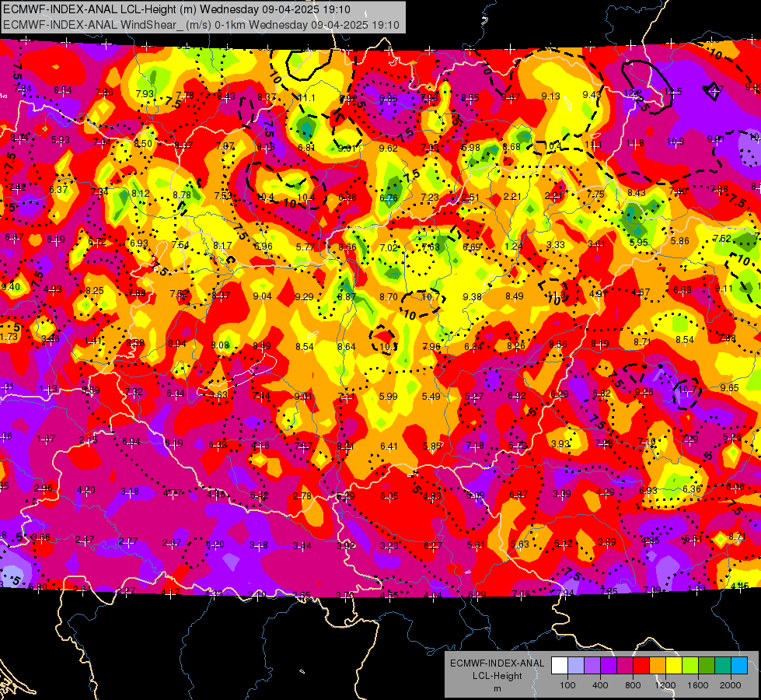Click the wind shear value 12.2
Viewport: 761px width, 700px height.
[633, 93]
